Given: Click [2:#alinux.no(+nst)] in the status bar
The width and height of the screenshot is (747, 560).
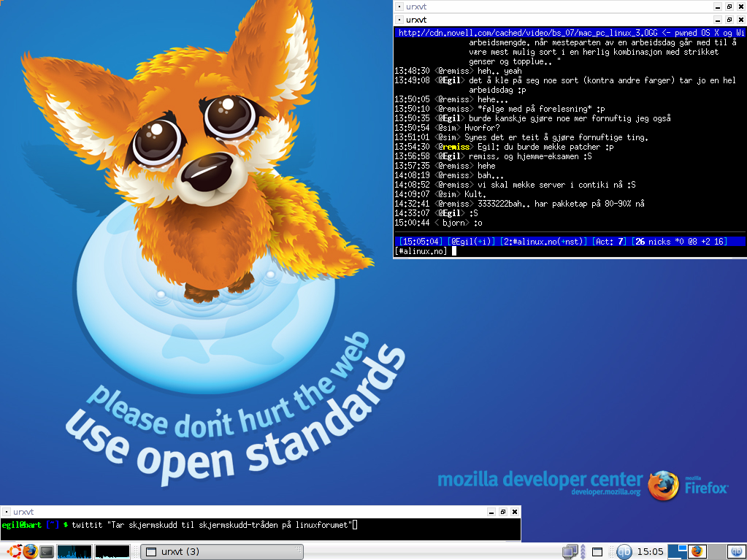Looking at the screenshot, I should click(x=543, y=242).
